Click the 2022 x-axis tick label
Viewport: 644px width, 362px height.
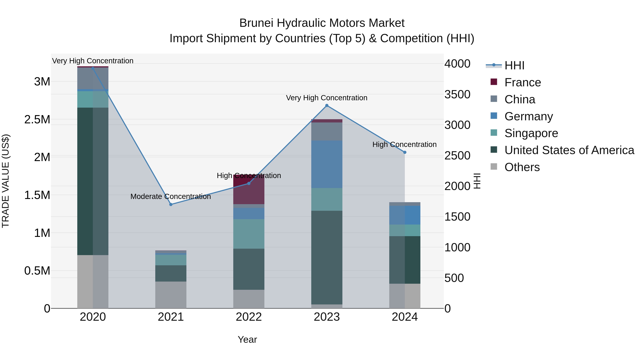click(x=249, y=317)
